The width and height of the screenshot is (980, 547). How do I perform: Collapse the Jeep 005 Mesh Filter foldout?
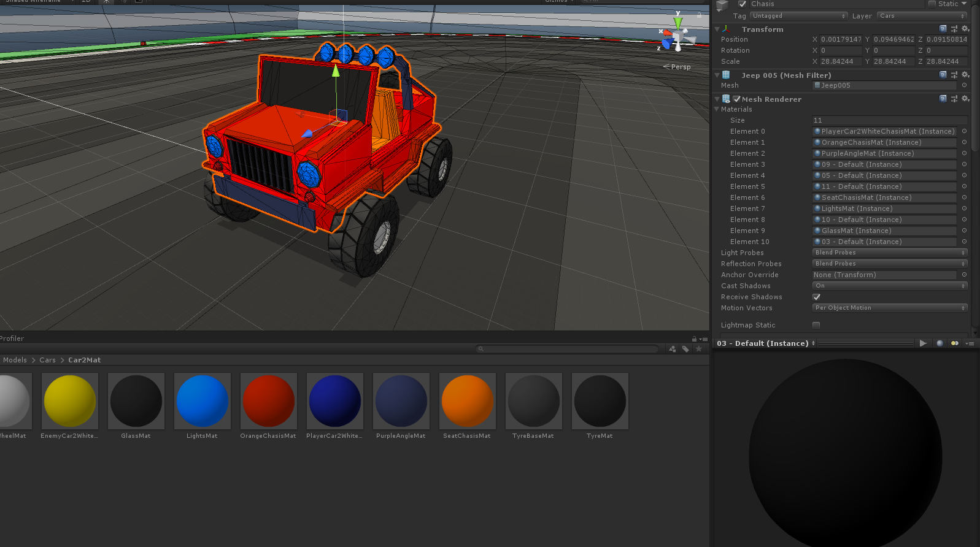(x=717, y=75)
